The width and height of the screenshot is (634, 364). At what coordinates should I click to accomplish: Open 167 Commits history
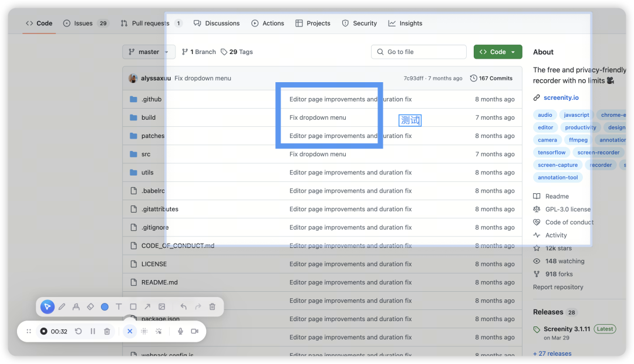point(491,79)
